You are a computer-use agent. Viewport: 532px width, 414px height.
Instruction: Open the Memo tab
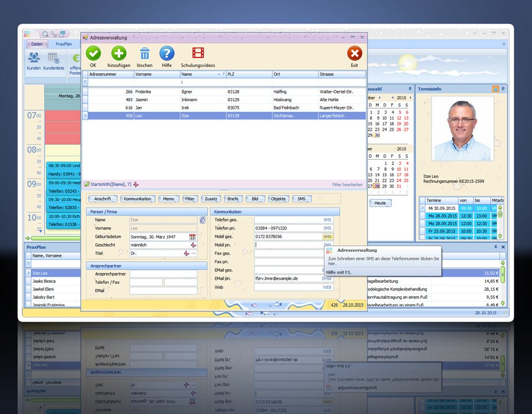tap(168, 199)
